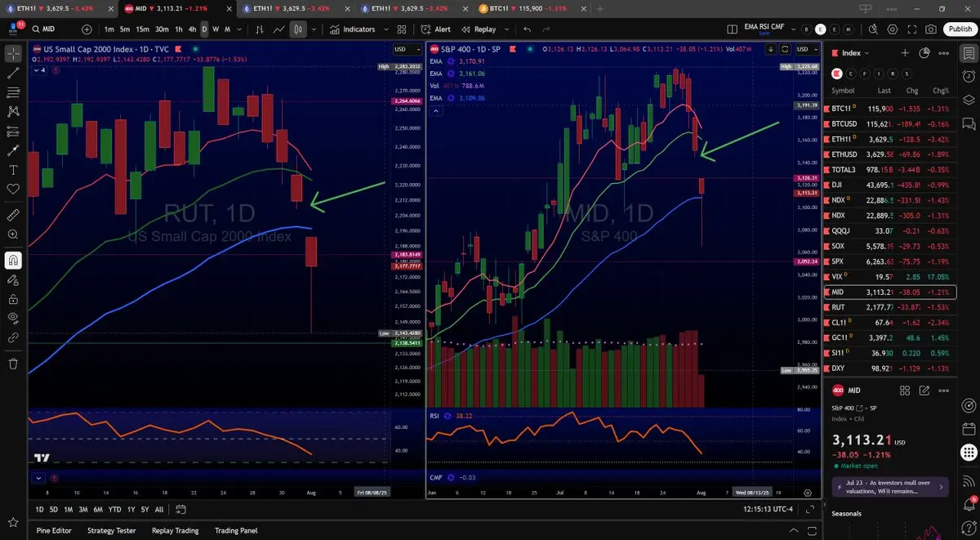Open the Trading Panel tab
This screenshot has width=980, height=540.
click(x=236, y=530)
